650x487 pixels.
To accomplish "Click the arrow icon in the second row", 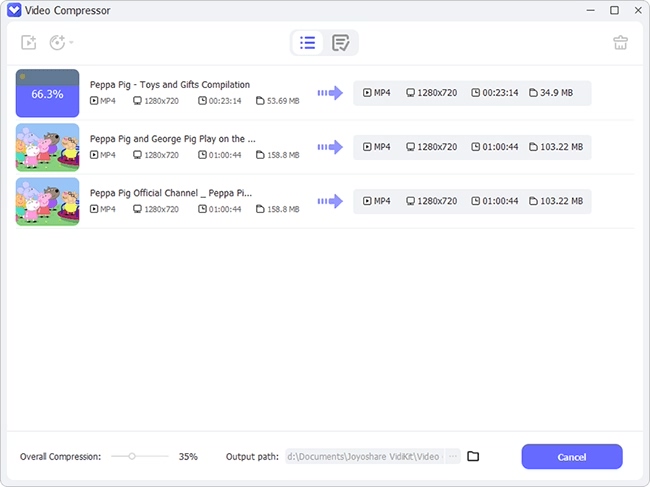I will pyautogui.click(x=330, y=147).
